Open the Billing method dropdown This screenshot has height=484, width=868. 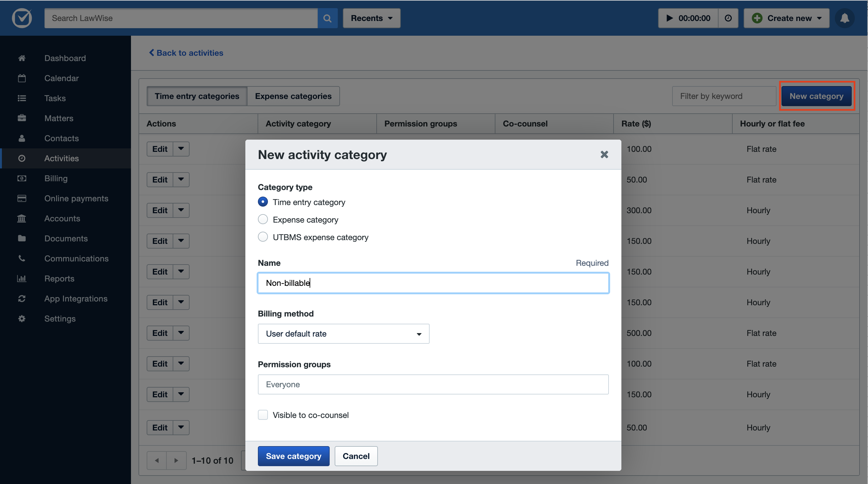point(343,333)
